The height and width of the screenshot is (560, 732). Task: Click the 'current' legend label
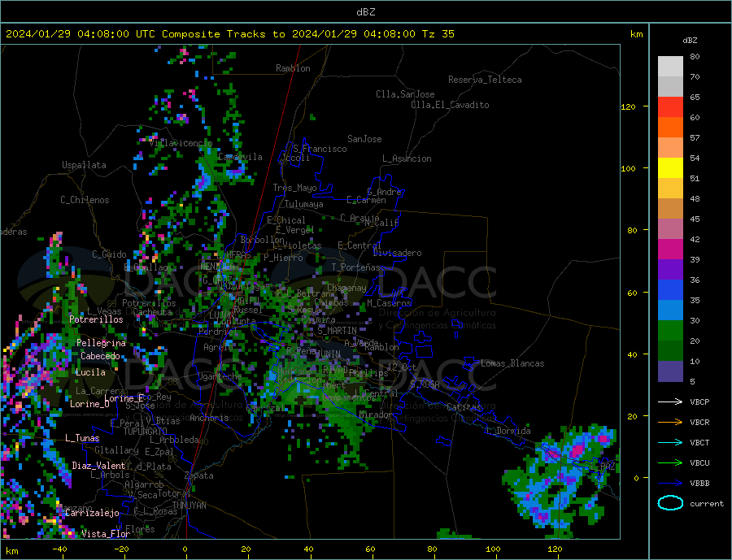tap(707, 504)
